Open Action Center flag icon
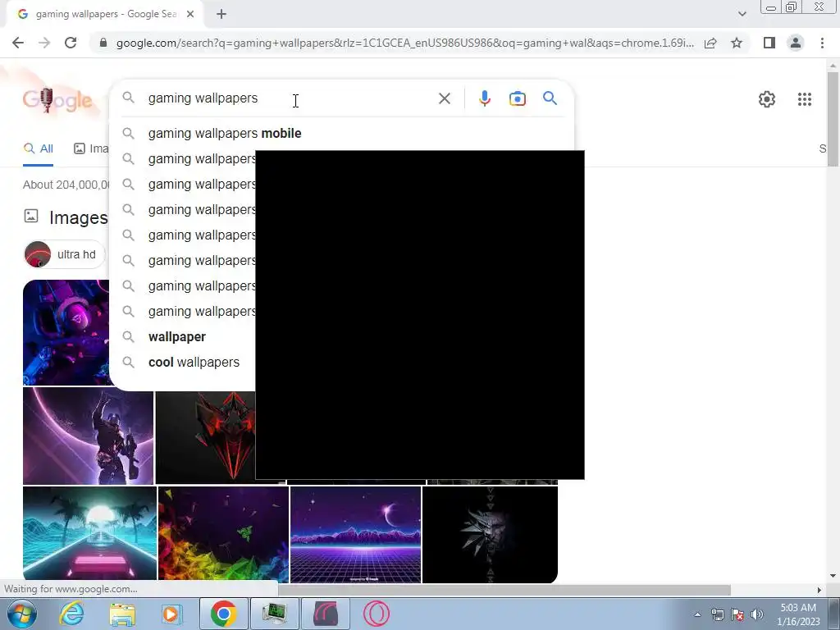The image size is (840, 630). coord(737,614)
